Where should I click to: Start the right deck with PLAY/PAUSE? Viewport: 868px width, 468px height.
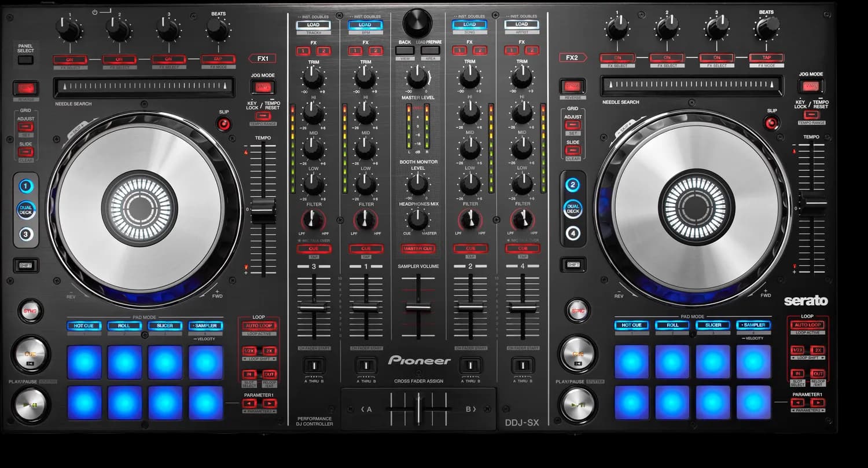coord(578,404)
